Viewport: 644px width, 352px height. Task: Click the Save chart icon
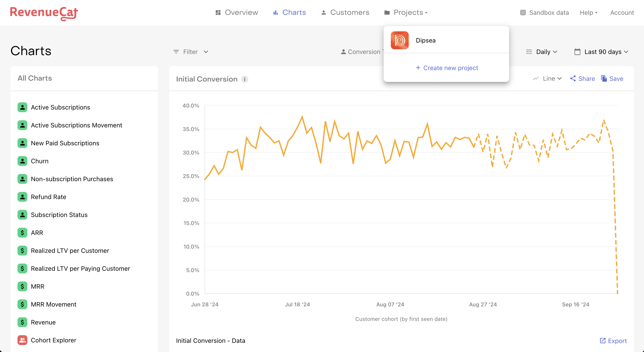coord(604,78)
